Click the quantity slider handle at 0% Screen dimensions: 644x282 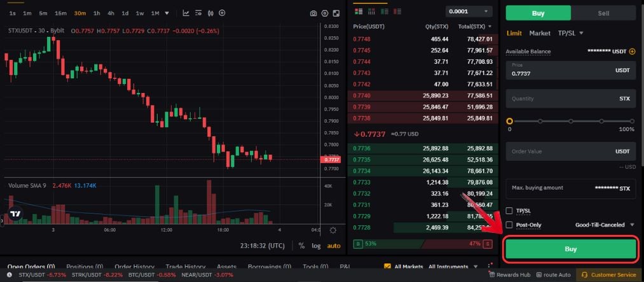pyautogui.click(x=510, y=122)
